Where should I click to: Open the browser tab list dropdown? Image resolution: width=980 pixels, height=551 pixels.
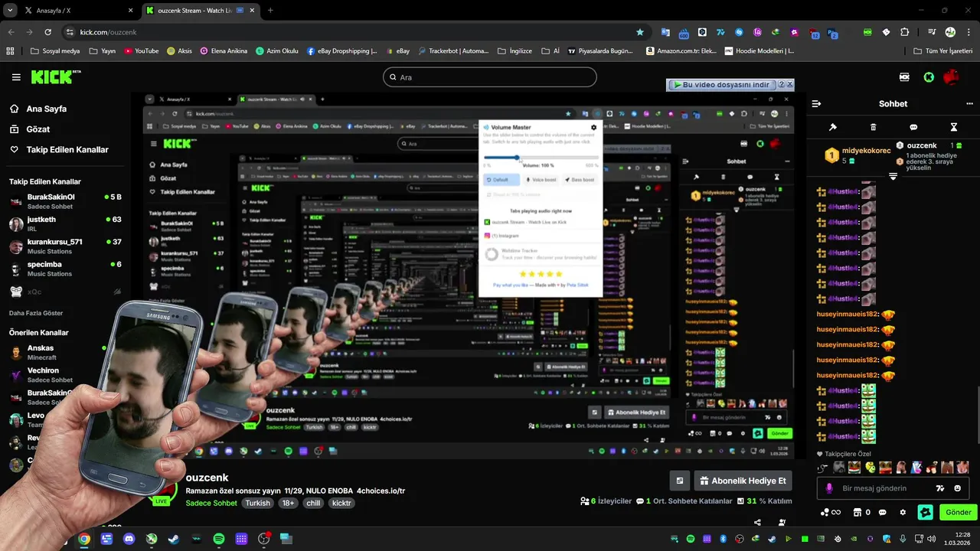click(x=10, y=11)
